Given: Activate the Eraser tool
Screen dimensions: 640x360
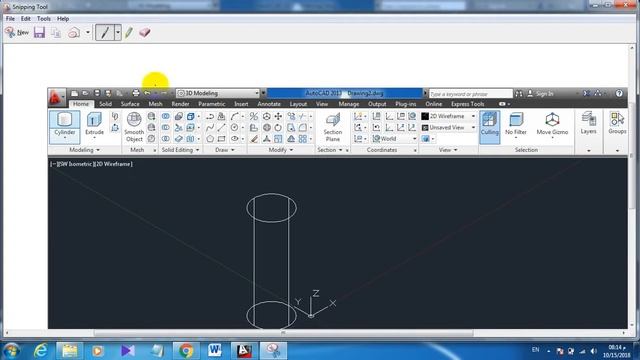Looking at the screenshot, I should pyautogui.click(x=144, y=32).
